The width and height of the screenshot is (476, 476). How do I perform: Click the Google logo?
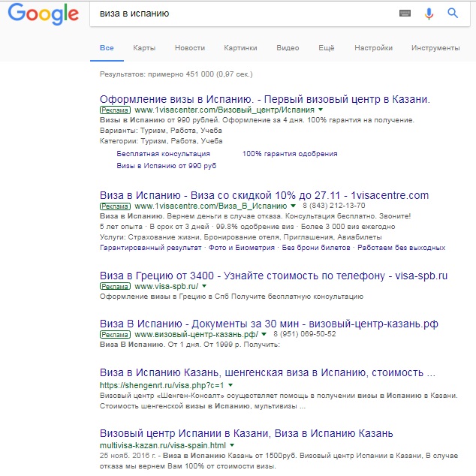pos(43,14)
